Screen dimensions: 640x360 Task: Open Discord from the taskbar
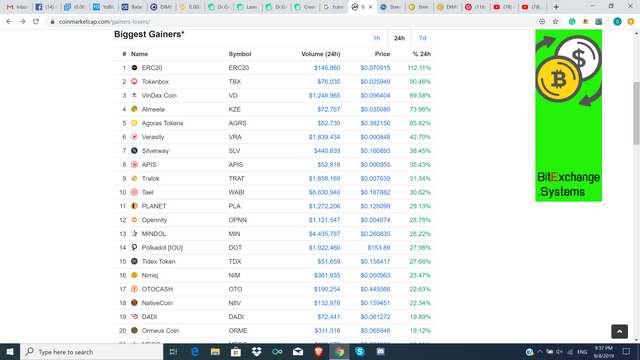380,352
